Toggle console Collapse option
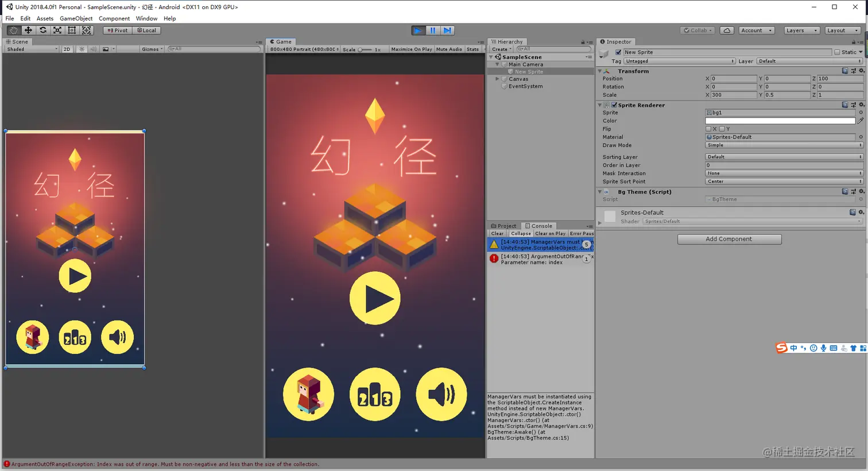This screenshot has width=868, height=471. coord(521,234)
